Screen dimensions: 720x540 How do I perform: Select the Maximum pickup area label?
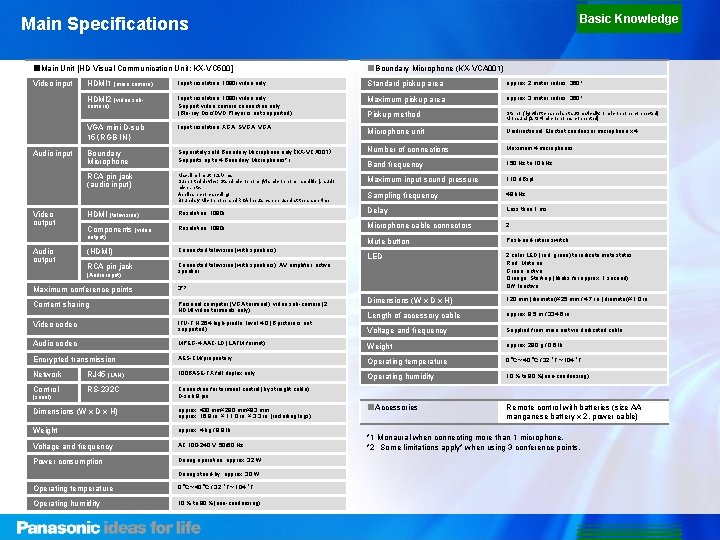coord(429,99)
